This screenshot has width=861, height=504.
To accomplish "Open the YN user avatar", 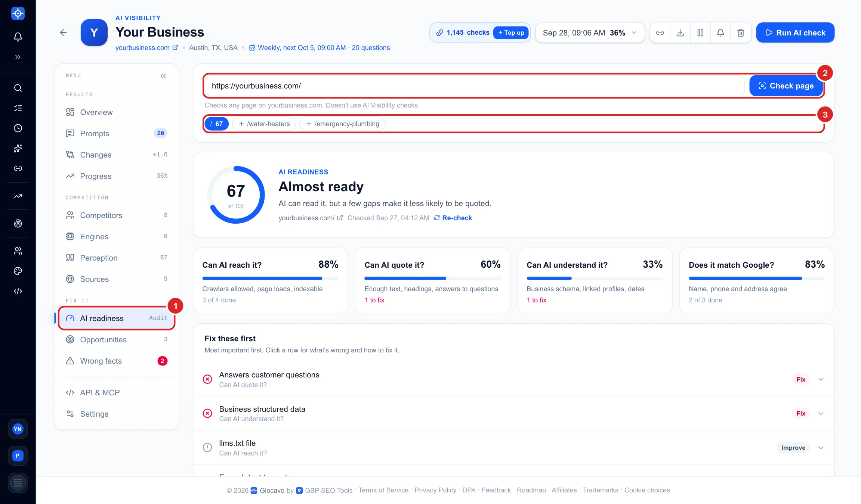I will coord(18,429).
